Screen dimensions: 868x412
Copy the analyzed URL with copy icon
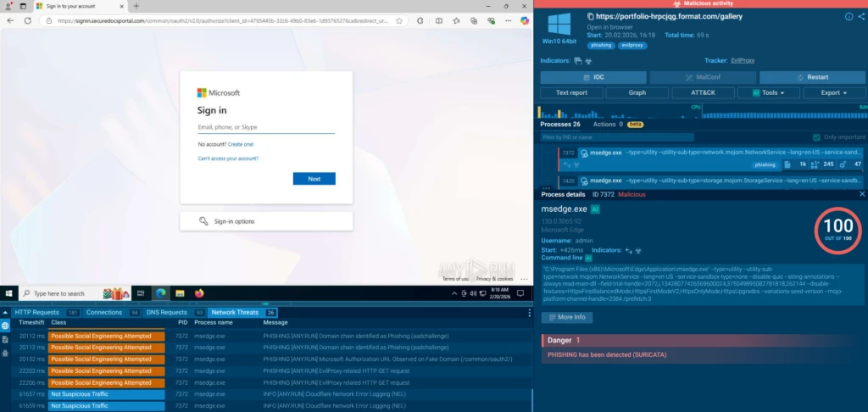click(x=590, y=16)
